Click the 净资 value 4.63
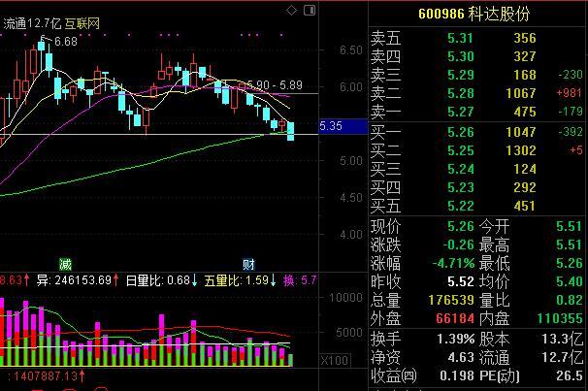Image resolution: width=588 pixels, height=391 pixels. pyautogui.click(x=461, y=358)
